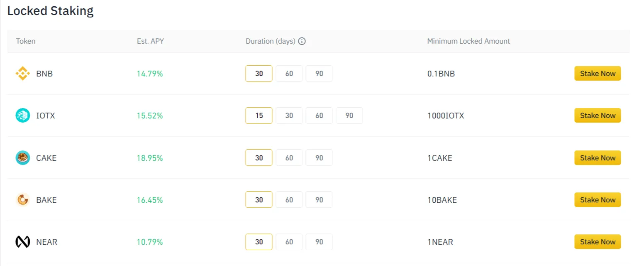Click the CAKE pancake icon
644x266 pixels.
[22, 158]
